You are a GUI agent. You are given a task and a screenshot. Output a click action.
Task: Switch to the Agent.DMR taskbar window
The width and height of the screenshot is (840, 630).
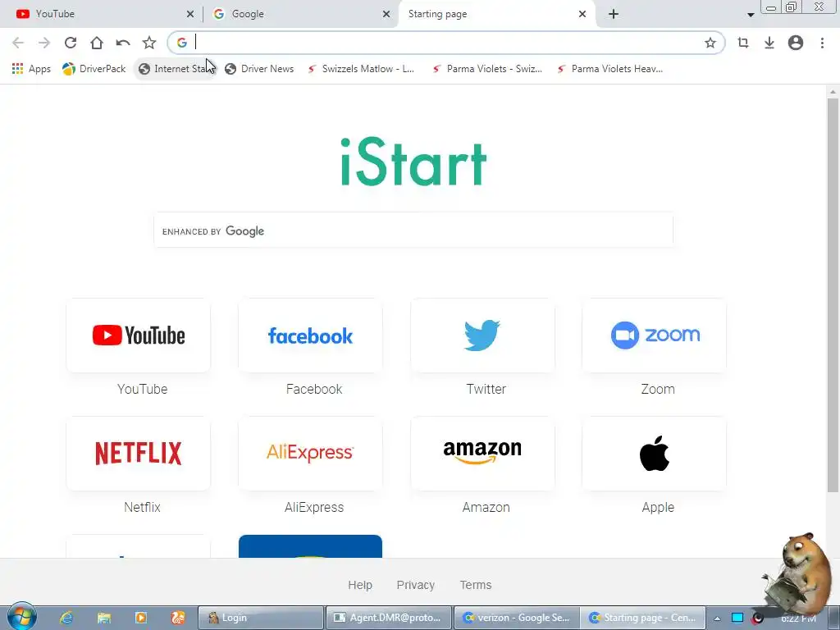[x=389, y=618]
